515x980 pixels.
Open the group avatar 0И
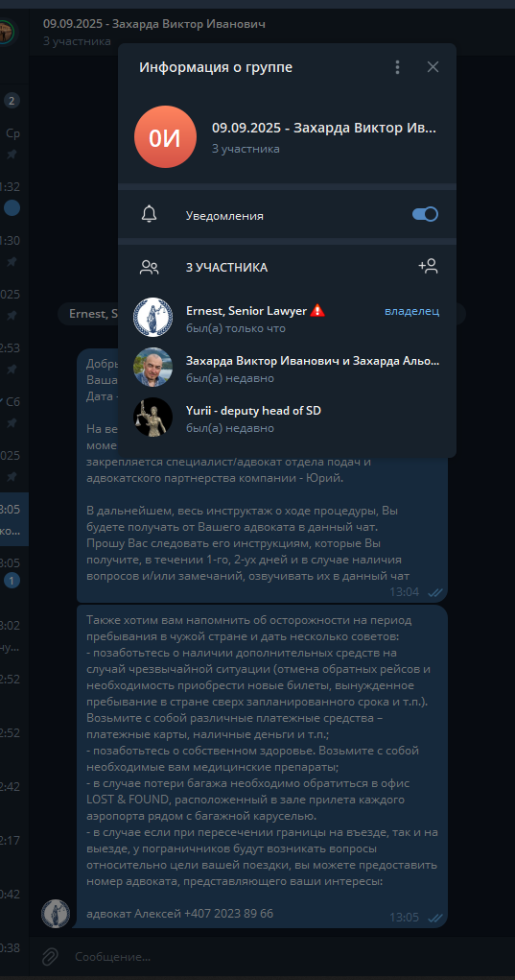pyautogui.click(x=165, y=137)
